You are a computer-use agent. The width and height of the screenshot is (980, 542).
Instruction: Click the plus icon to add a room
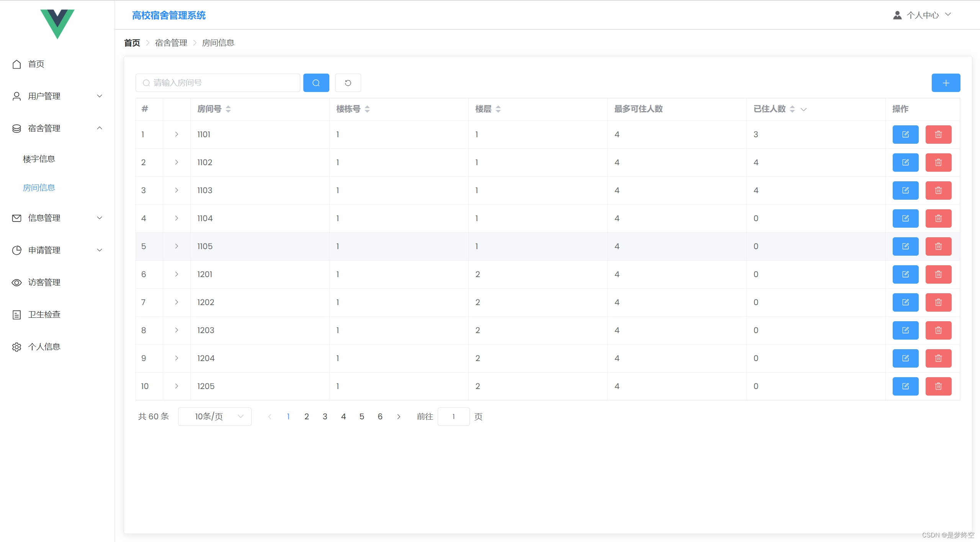(946, 82)
